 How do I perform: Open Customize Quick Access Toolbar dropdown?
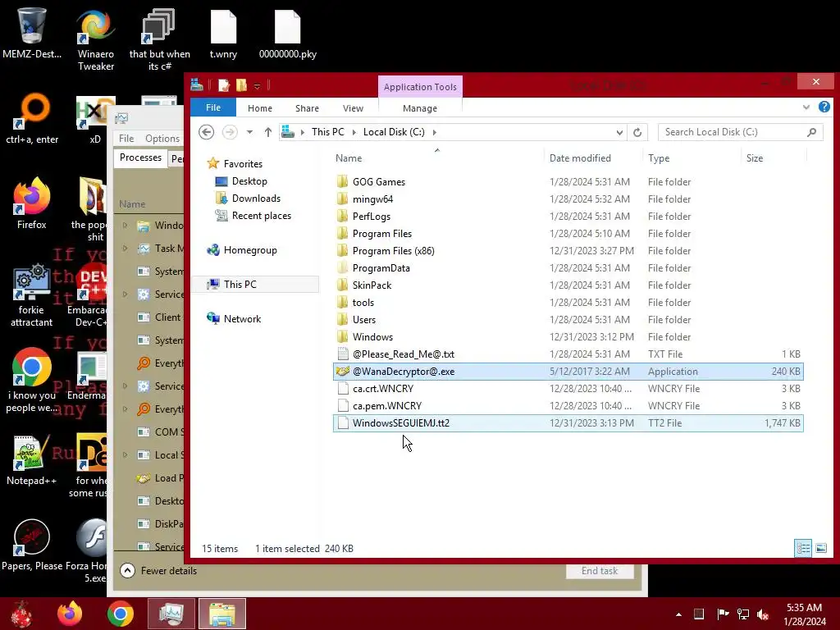pos(257,85)
